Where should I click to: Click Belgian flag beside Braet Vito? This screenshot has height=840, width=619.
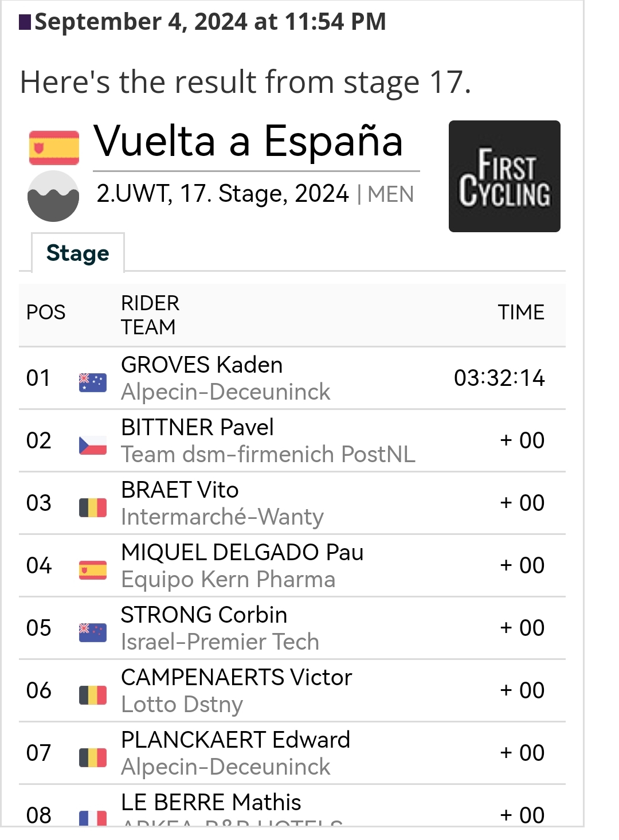click(x=93, y=507)
